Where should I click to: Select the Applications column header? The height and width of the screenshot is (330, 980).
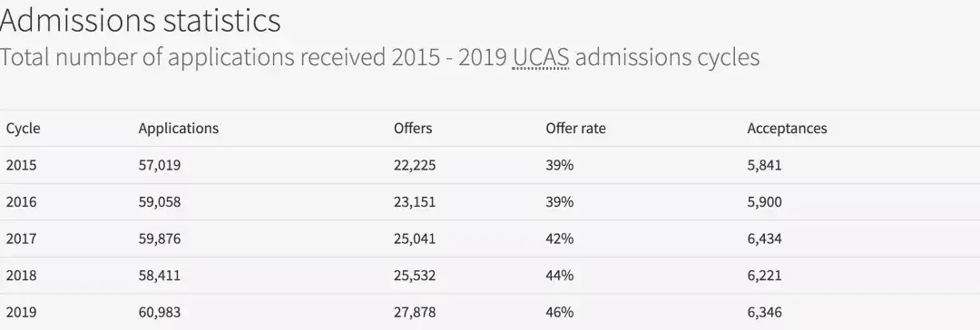pyautogui.click(x=179, y=128)
